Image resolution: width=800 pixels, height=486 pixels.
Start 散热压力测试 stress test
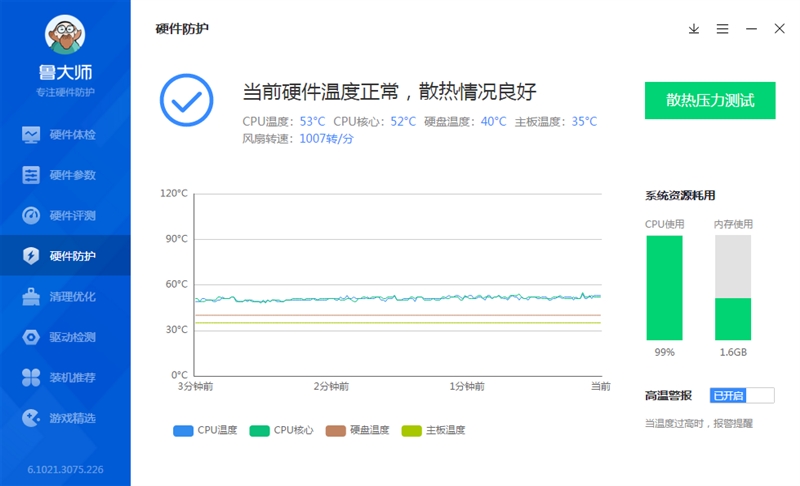click(x=710, y=100)
